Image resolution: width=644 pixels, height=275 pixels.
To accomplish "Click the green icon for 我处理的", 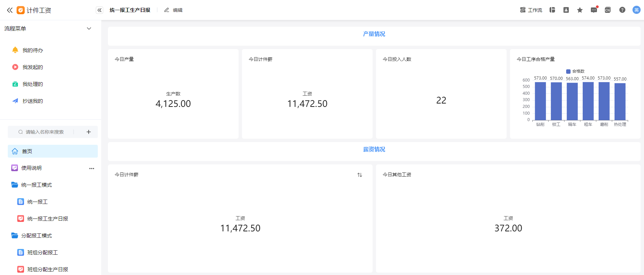I will pyautogui.click(x=15, y=84).
